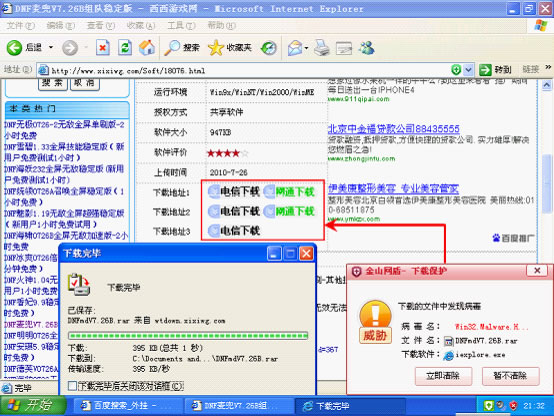The height and width of the screenshot is (416, 554).
Task: Open DNF雪碧1.33全屏技能稳定版 sidebar link
Action: point(64,152)
